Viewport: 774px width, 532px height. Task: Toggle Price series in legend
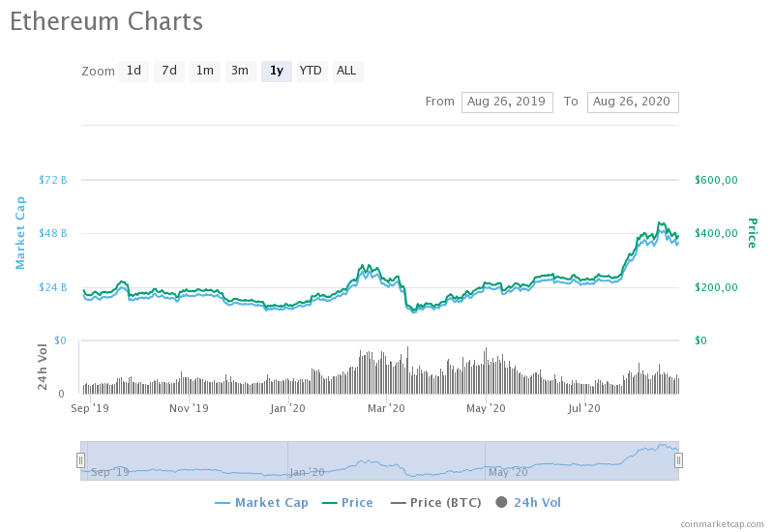(347, 503)
